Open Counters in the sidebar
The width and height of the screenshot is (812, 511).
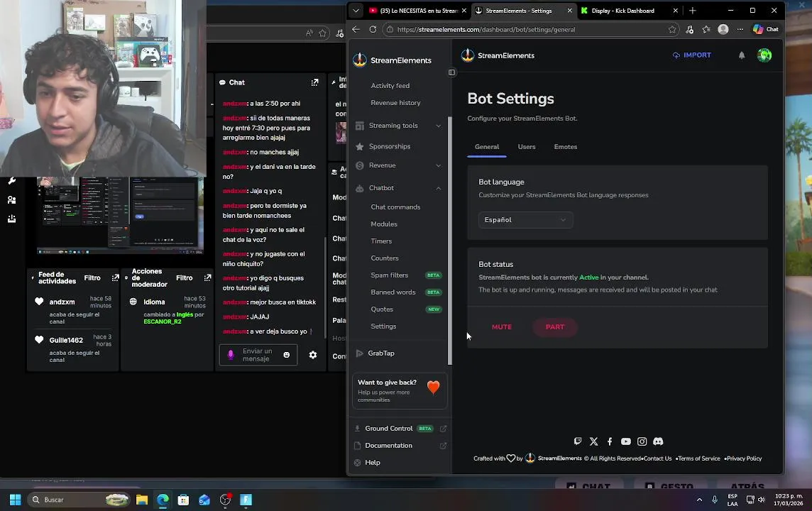point(385,258)
